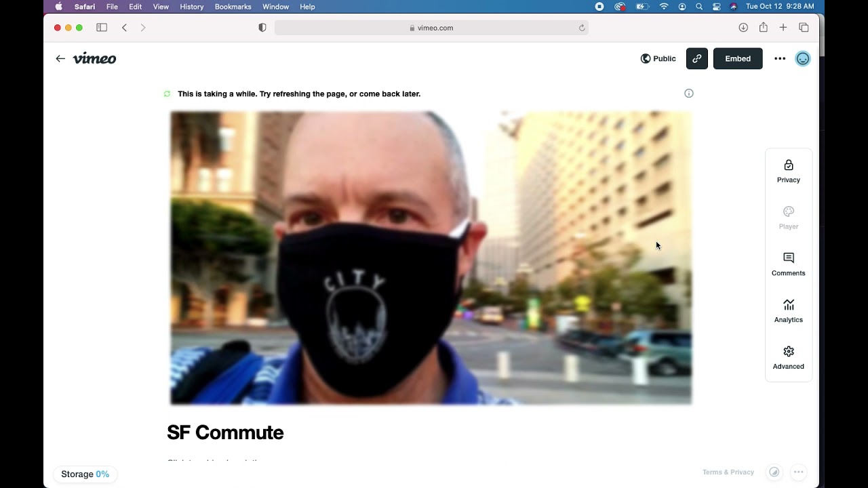This screenshot has height=488, width=868.
Task: Click the screen recording stop icon
Action: [599, 7]
